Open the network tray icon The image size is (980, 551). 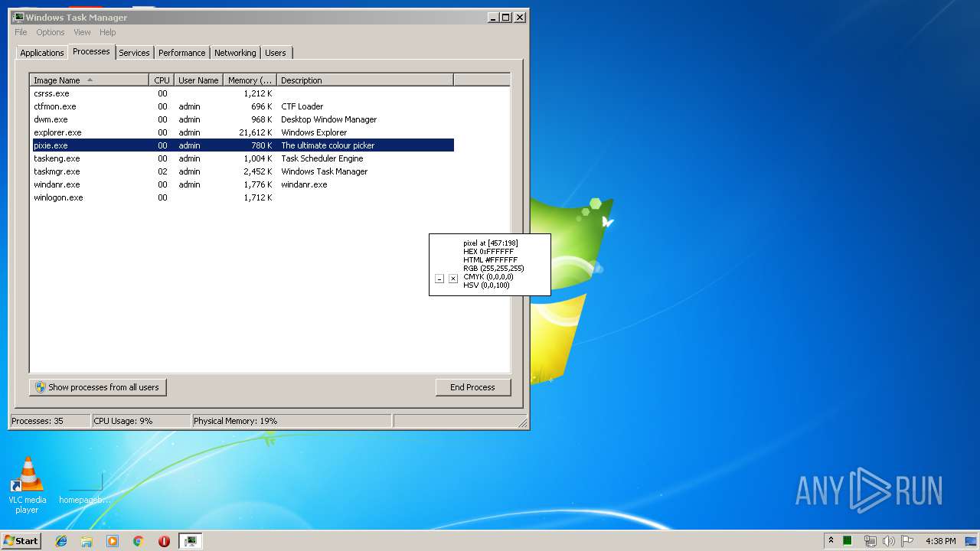point(870,541)
